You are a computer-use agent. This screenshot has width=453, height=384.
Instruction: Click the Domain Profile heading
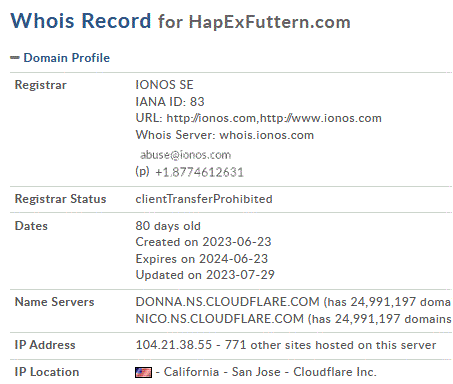[x=67, y=58]
